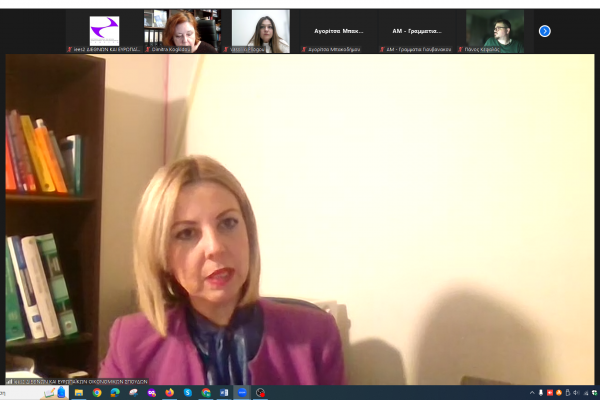Select the red-haired woman's video thumbnail
Screen dimensions: 600x400
pyautogui.click(x=183, y=31)
